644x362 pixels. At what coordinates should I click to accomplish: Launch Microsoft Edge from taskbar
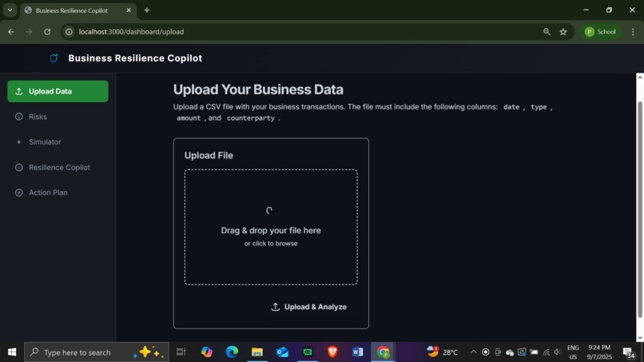pos(232,352)
